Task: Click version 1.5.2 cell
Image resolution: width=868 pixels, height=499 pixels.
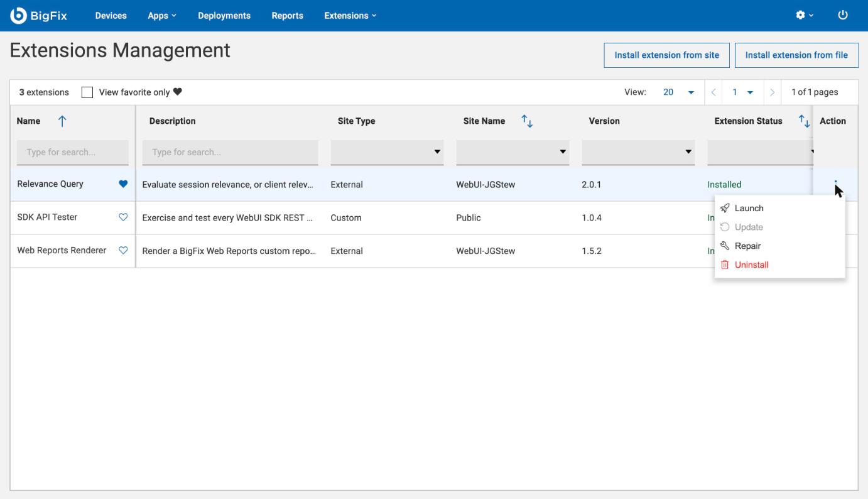Action: coord(592,251)
